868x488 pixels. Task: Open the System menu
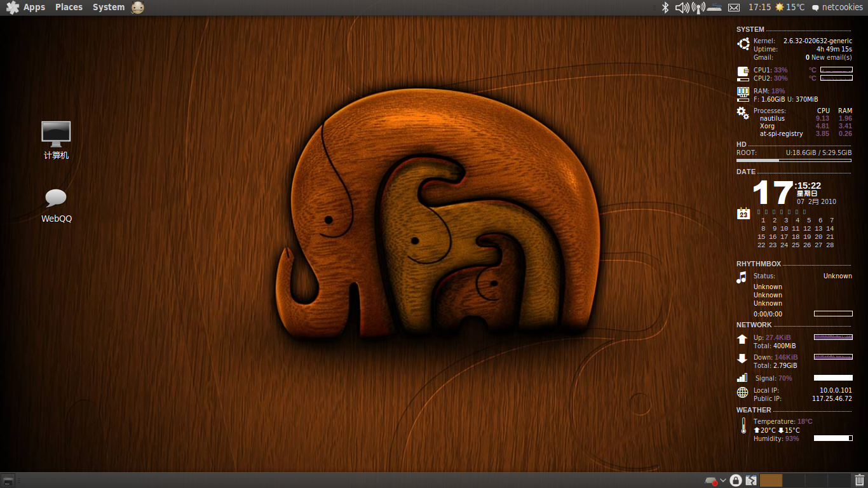coord(109,8)
